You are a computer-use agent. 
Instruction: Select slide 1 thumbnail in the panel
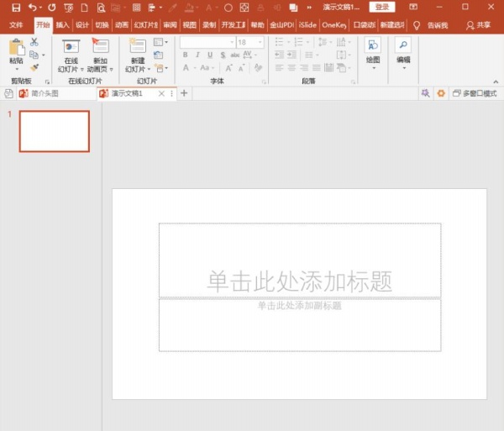[x=55, y=131]
